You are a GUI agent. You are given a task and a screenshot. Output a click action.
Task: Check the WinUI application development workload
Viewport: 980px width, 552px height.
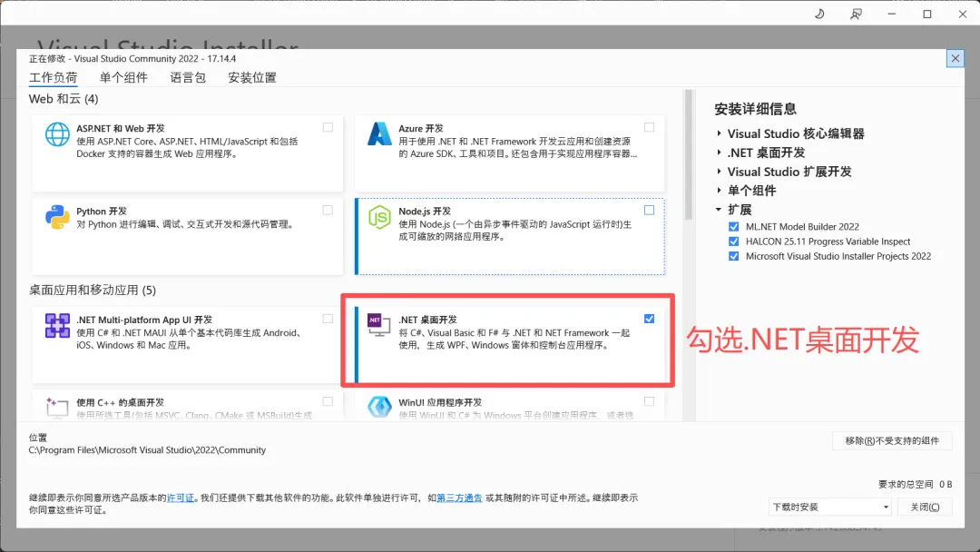click(650, 401)
